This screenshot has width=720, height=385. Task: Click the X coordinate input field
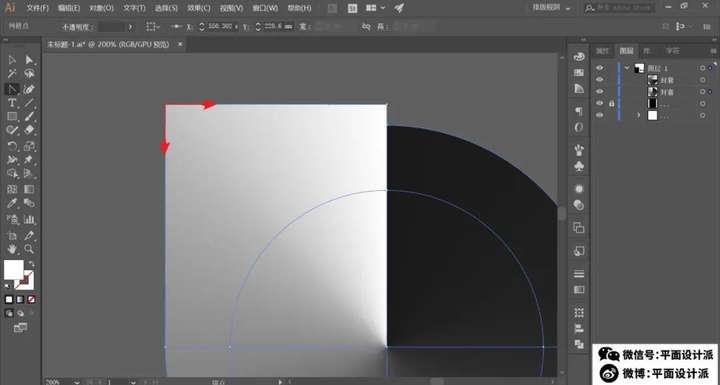pos(223,27)
